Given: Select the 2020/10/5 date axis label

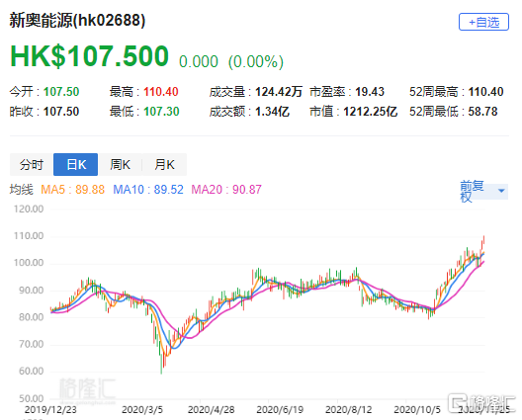Looking at the screenshot, I should (x=417, y=410).
